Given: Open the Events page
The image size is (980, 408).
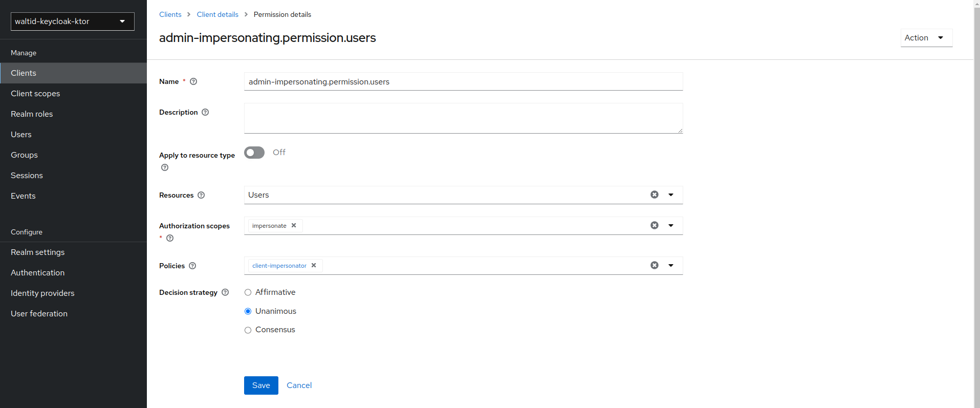Looking at the screenshot, I should pyautogui.click(x=73, y=196).
